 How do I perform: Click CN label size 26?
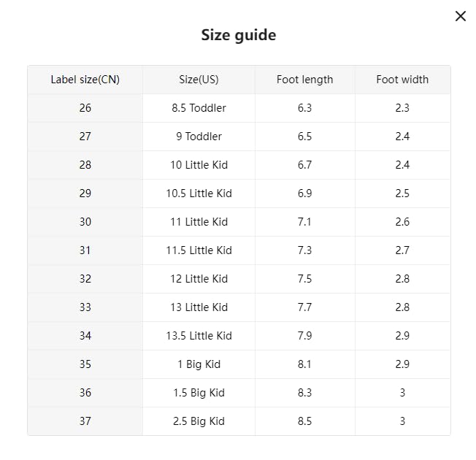85,108
